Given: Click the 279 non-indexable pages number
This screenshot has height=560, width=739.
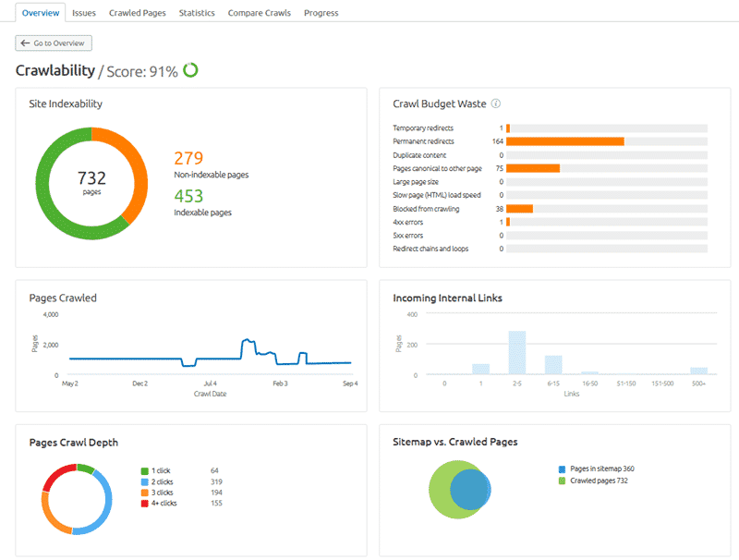Looking at the screenshot, I should pos(188,159).
